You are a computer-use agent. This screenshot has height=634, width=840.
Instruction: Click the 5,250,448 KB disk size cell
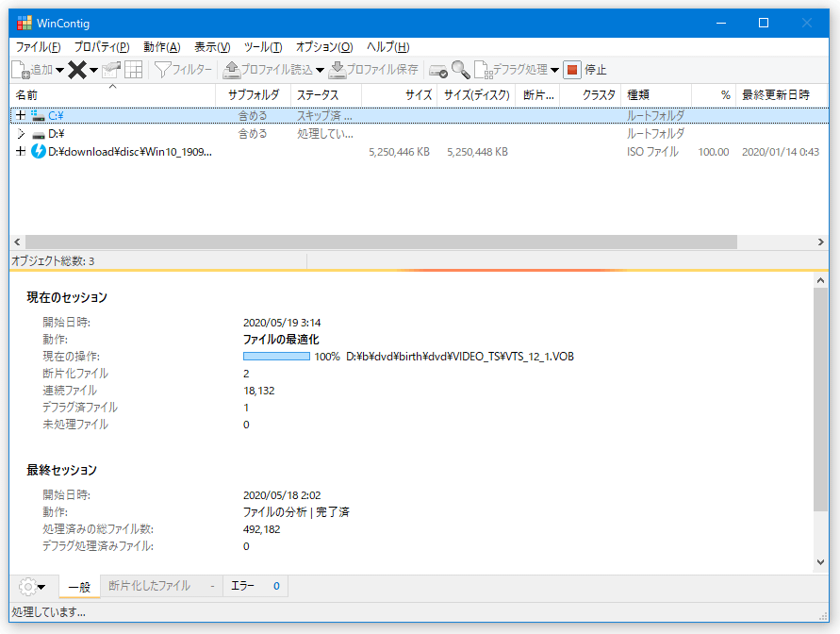pos(477,152)
